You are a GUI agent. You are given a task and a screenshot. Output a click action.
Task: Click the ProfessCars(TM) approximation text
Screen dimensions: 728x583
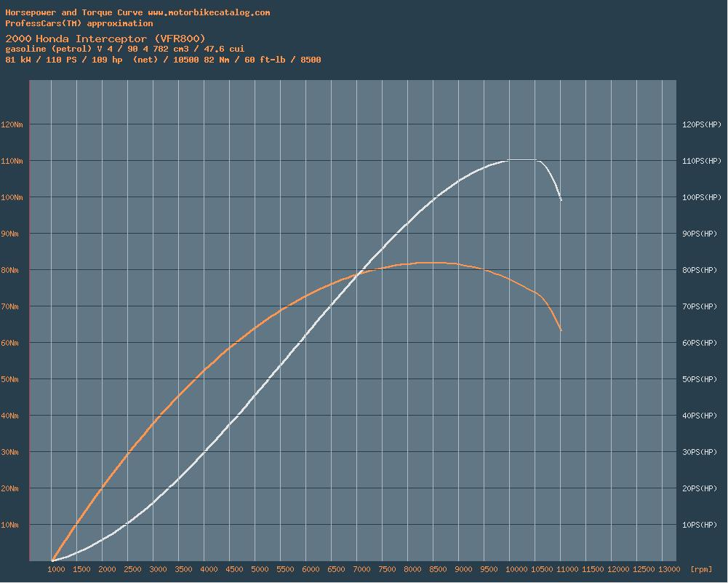[x=79, y=23]
